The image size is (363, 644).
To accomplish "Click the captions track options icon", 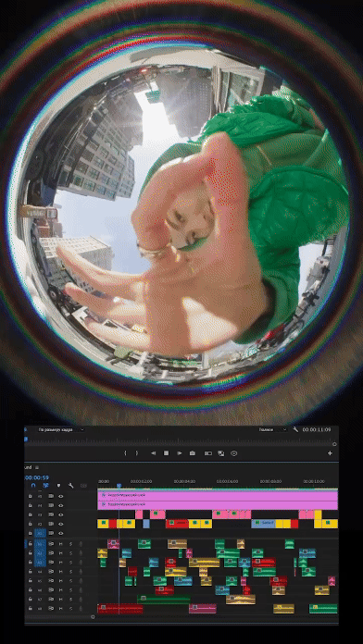I will [x=83, y=486].
